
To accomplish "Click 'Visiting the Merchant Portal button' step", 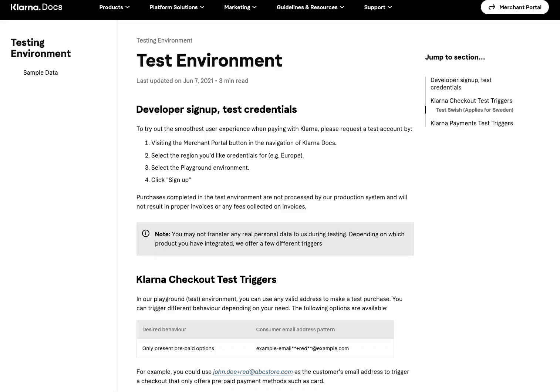I will 244,143.
